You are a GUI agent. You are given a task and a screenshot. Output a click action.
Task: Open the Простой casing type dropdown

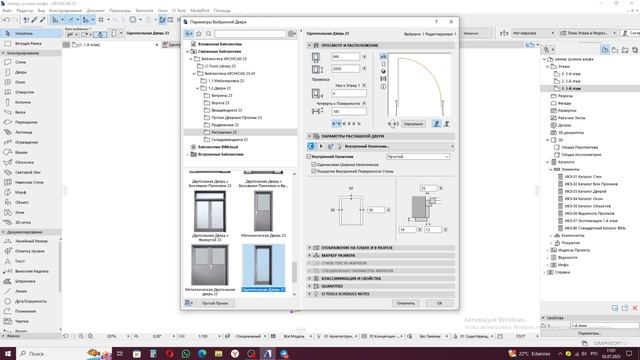point(418,157)
